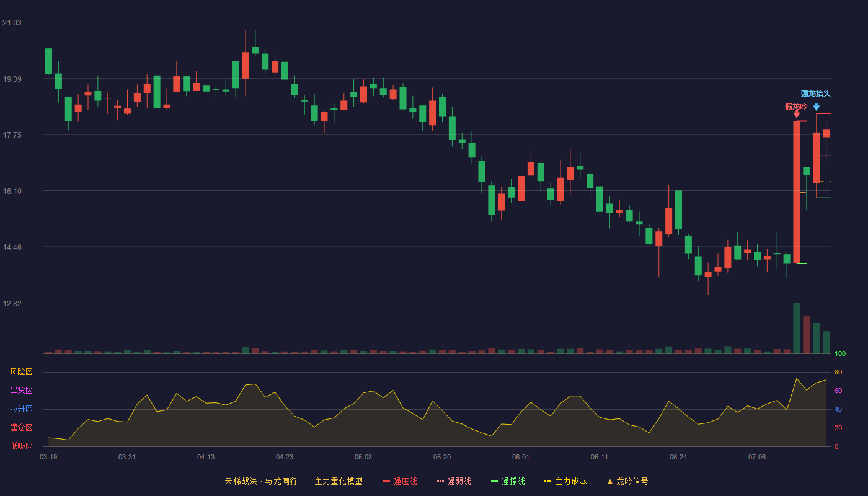
Task: Select the tall red candle below 假龙吟
Action: click(x=797, y=192)
